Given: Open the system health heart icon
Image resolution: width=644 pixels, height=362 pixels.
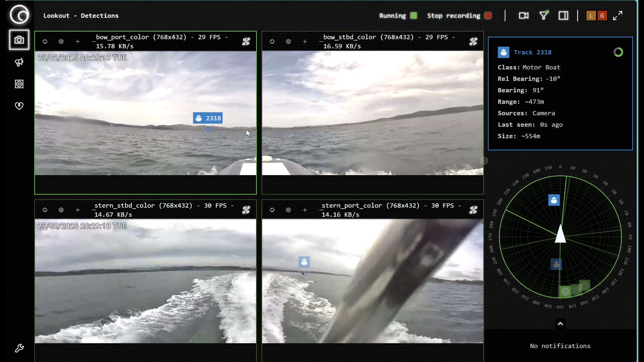Looking at the screenshot, I should pos(19,106).
